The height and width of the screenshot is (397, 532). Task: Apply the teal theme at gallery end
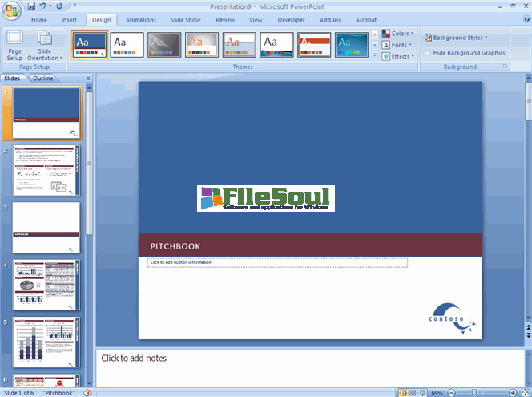[x=351, y=45]
